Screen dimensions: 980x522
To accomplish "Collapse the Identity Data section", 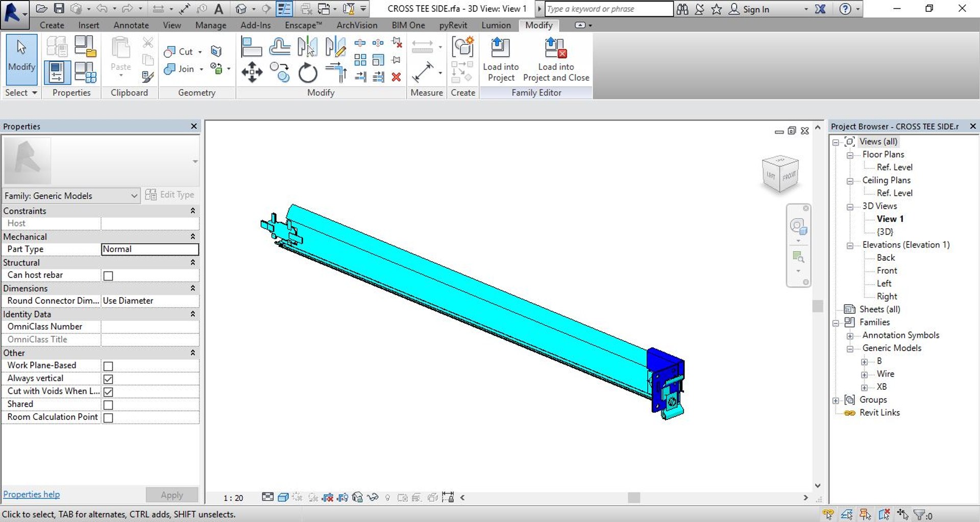I will coord(193,314).
